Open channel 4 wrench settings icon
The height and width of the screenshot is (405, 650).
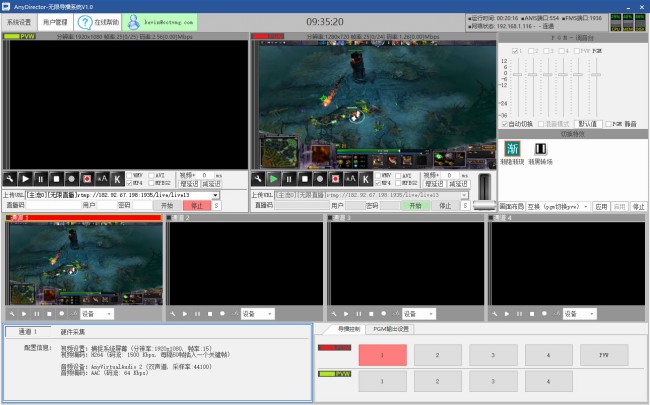pyautogui.click(x=495, y=314)
